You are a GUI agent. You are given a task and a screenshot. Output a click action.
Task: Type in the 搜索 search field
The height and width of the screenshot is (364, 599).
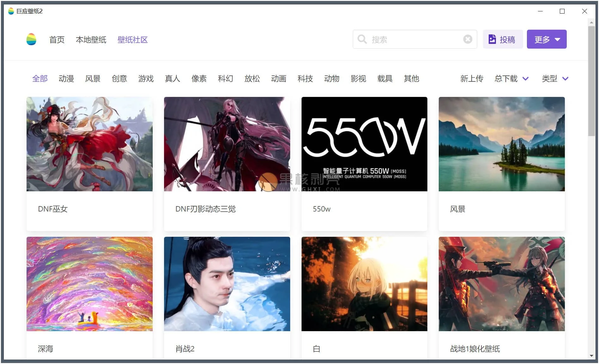click(414, 39)
